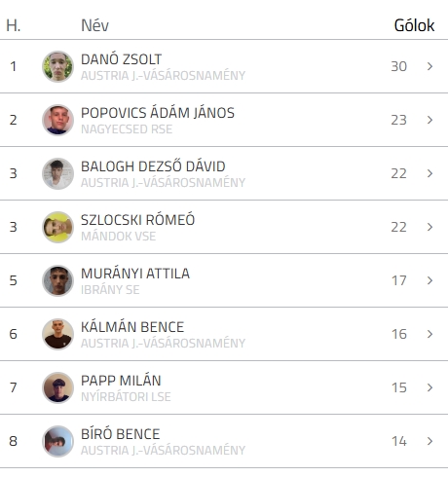
Task: Expand Bíró Bence's row arrow
Action: 429,441
